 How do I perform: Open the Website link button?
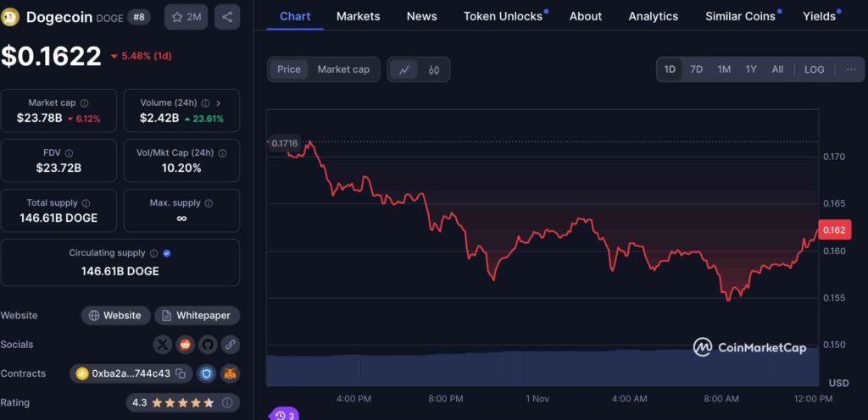coord(115,316)
